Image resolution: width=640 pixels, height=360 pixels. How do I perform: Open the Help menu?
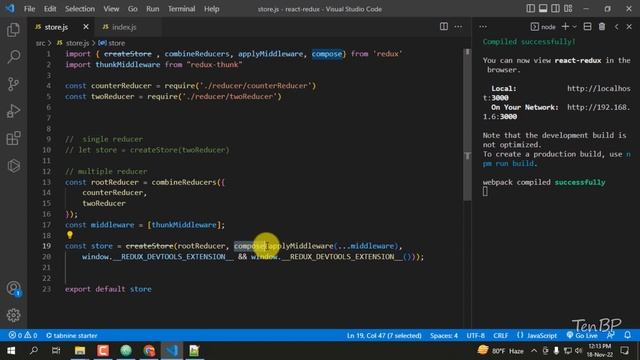pyautogui.click(x=211, y=9)
